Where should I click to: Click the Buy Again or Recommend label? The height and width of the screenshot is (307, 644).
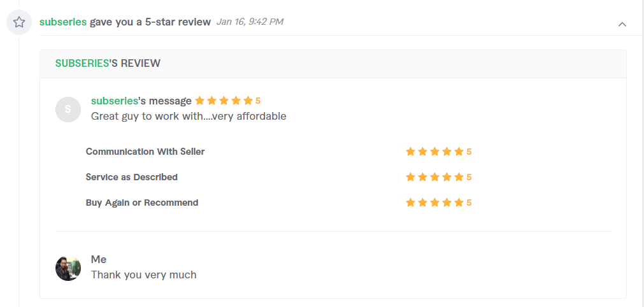pos(141,203)
